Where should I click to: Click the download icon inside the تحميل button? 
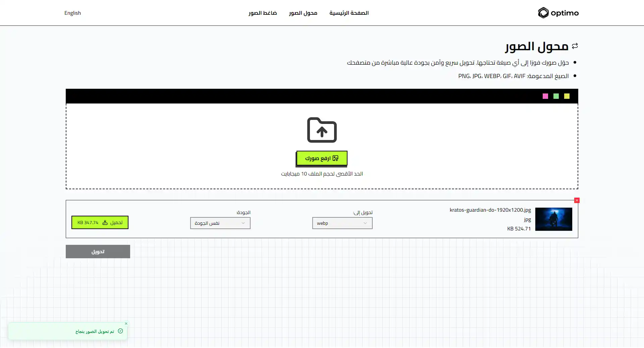pyautogui.click(x=105, y=222)
